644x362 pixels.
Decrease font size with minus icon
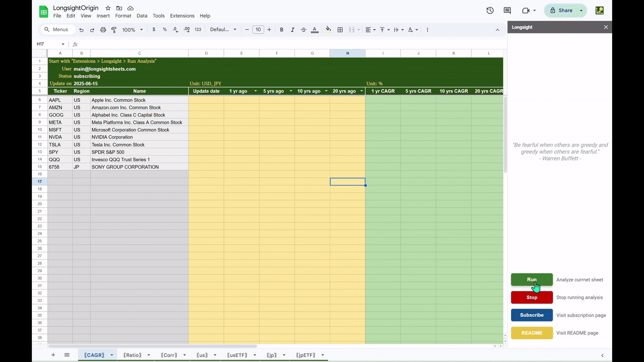pyautogui.click(x=247, y=30)
